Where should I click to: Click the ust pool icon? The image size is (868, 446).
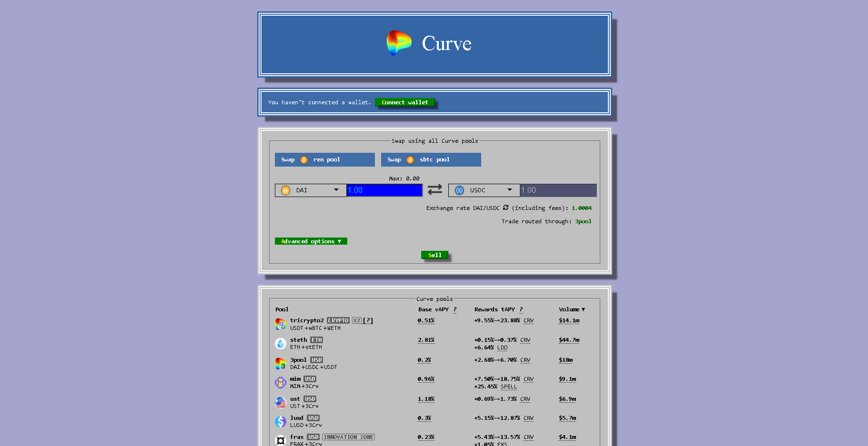pyautogui.click(x=281, y=403)
